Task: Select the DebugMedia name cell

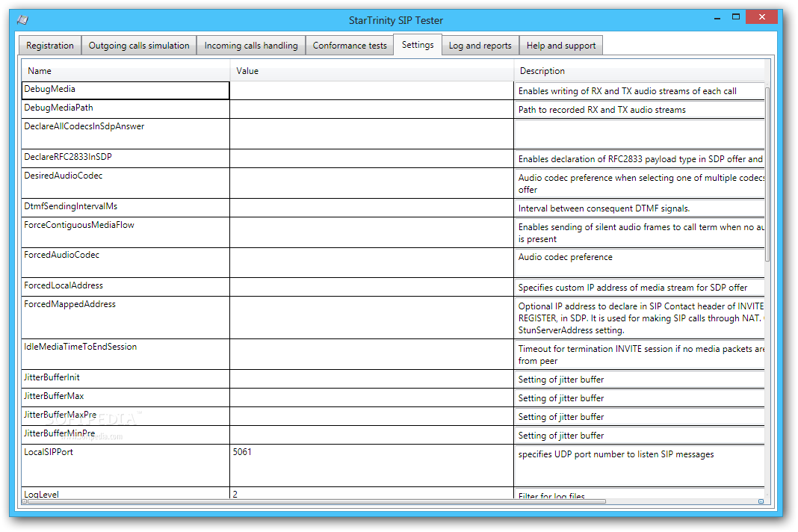Action: [126, 90]
